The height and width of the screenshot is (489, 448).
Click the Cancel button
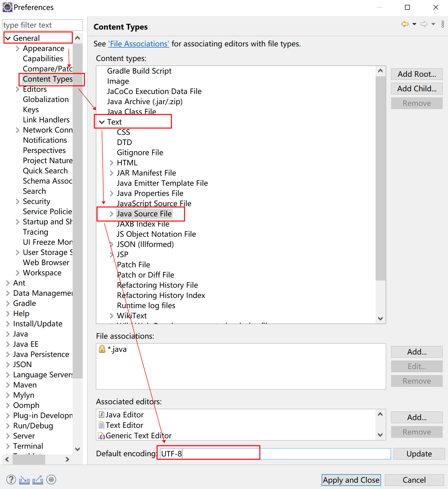pos(414,480)
